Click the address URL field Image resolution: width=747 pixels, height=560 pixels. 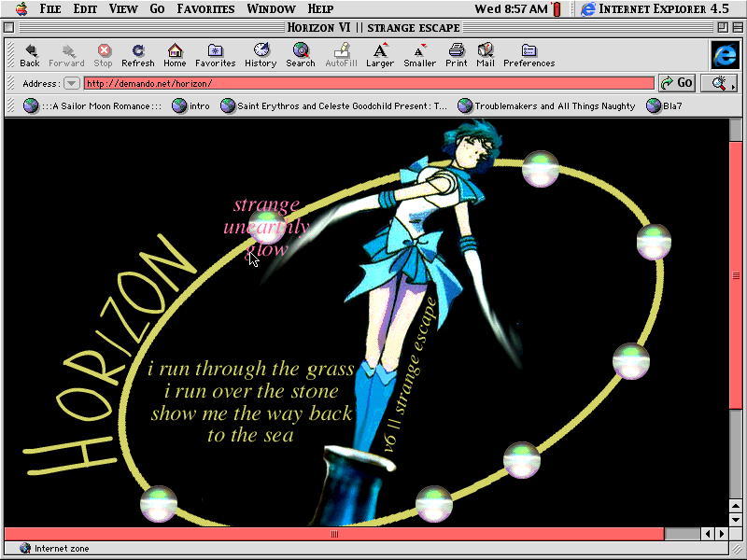click(x=369, y=83)
